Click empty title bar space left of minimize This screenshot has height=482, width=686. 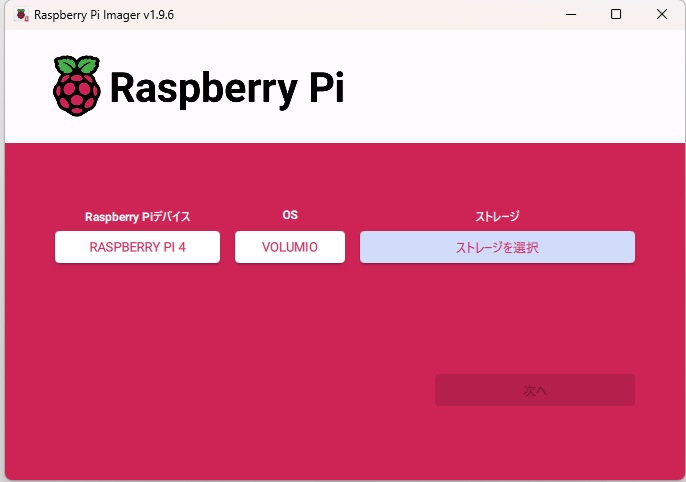400,15
